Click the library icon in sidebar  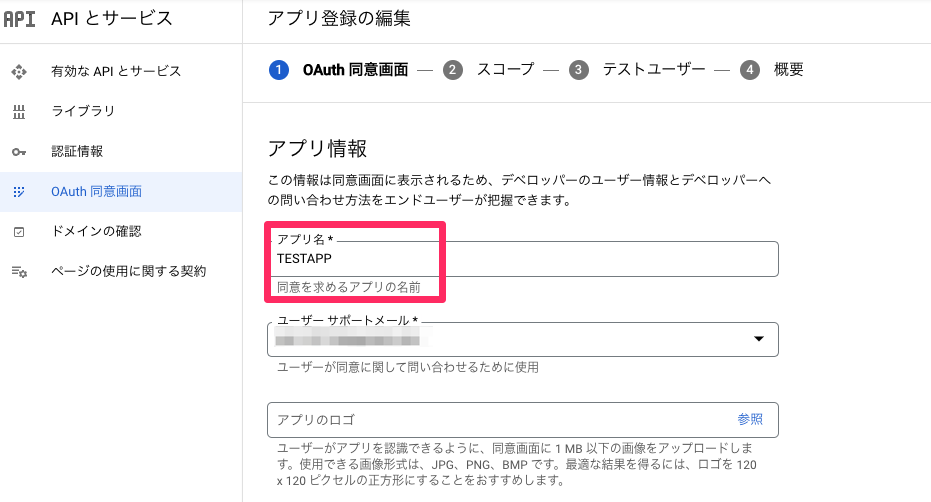(19, 112)
